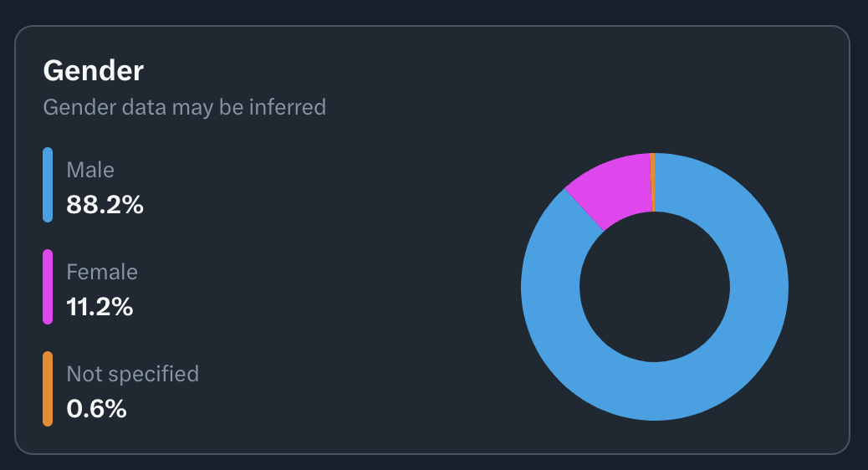Click the left side of the blue donut ring
This screenshot has width=868, height=470.
[x=550, y=287]
